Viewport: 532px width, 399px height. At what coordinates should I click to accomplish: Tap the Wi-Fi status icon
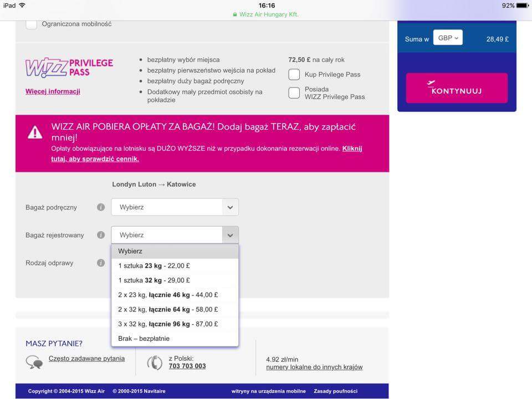tap(22, 6)
